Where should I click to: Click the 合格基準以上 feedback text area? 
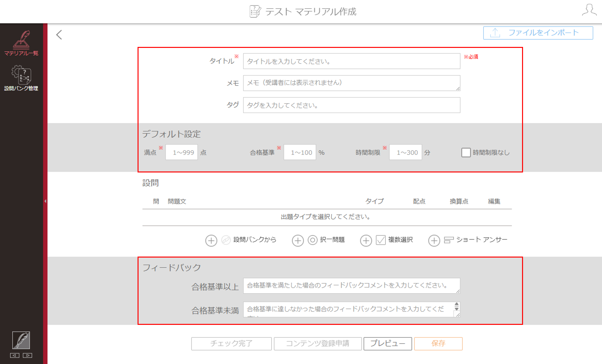click(351, 286)
